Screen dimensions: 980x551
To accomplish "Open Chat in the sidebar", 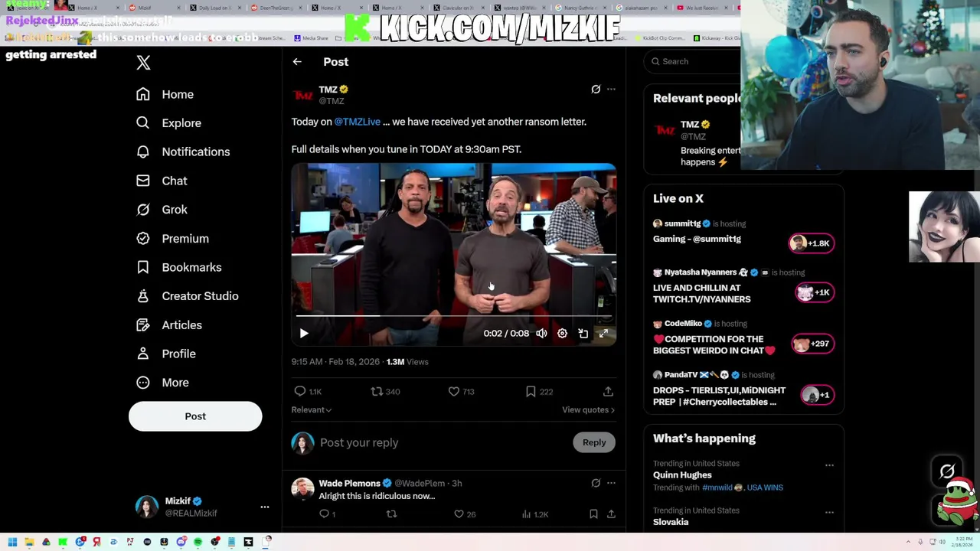I will click(x=162, y=181).
